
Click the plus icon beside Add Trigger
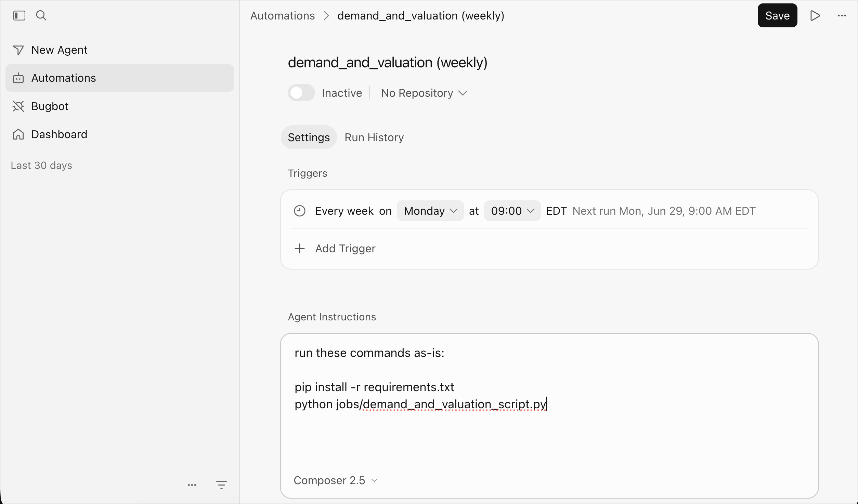click(300, 248)
